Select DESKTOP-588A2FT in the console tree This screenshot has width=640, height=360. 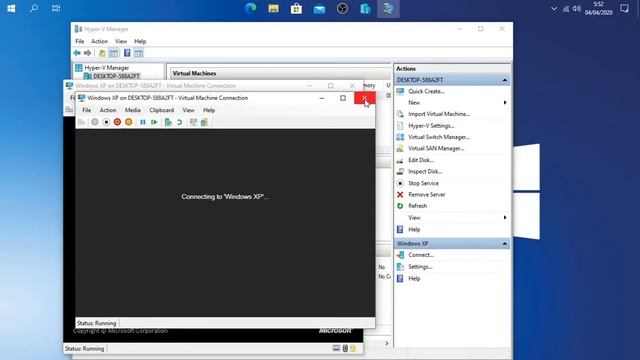tap(116, 76)
